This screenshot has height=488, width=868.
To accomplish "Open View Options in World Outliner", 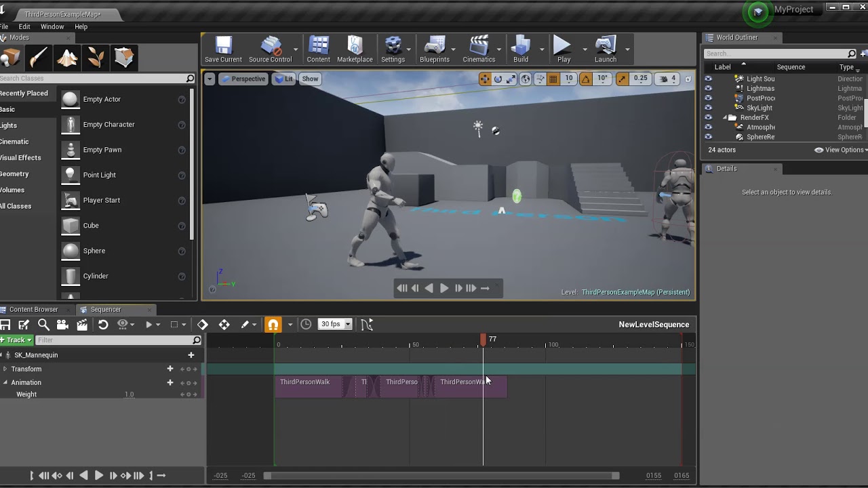I will tap(840, 150).
